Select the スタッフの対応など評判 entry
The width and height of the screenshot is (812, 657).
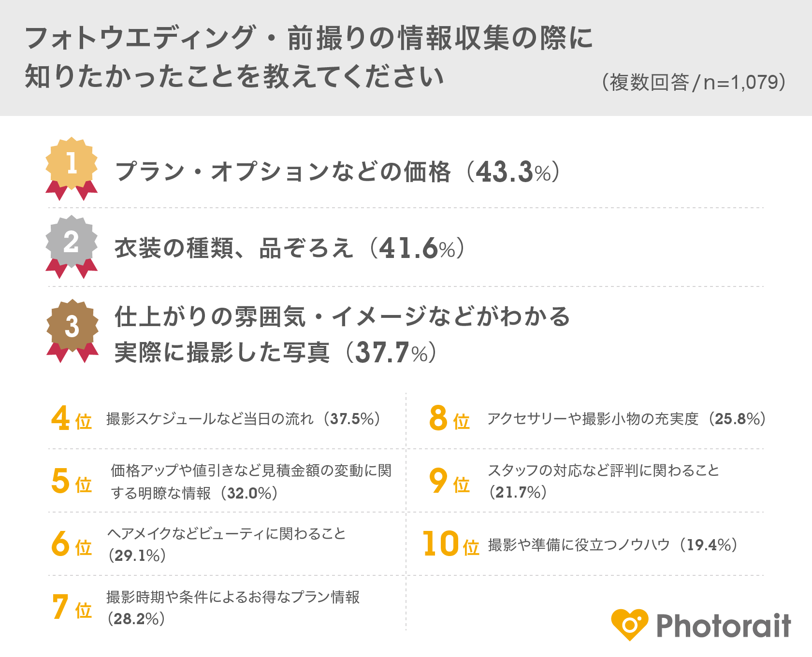coord(603,481)
